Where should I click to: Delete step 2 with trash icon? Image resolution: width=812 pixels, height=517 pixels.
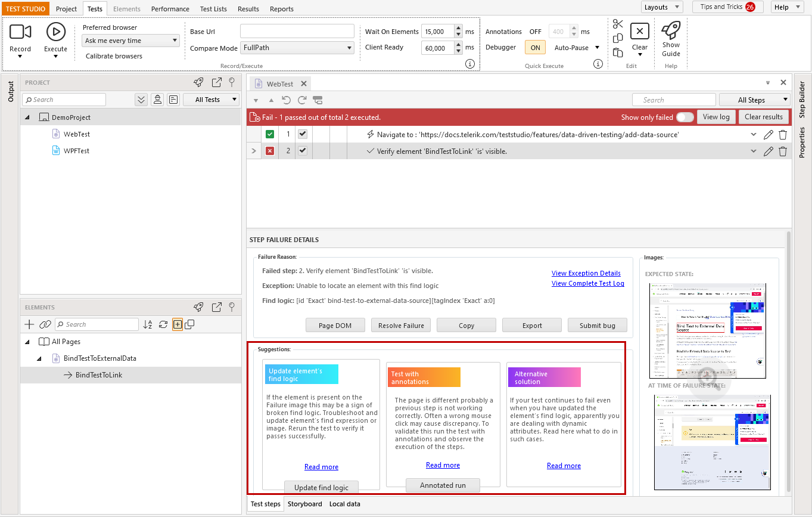pos(783,151)
